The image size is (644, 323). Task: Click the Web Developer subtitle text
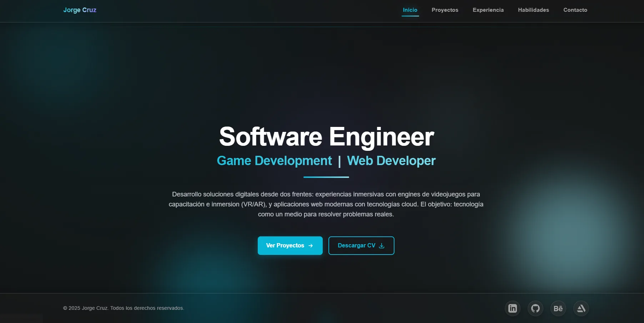click(391, 161)
